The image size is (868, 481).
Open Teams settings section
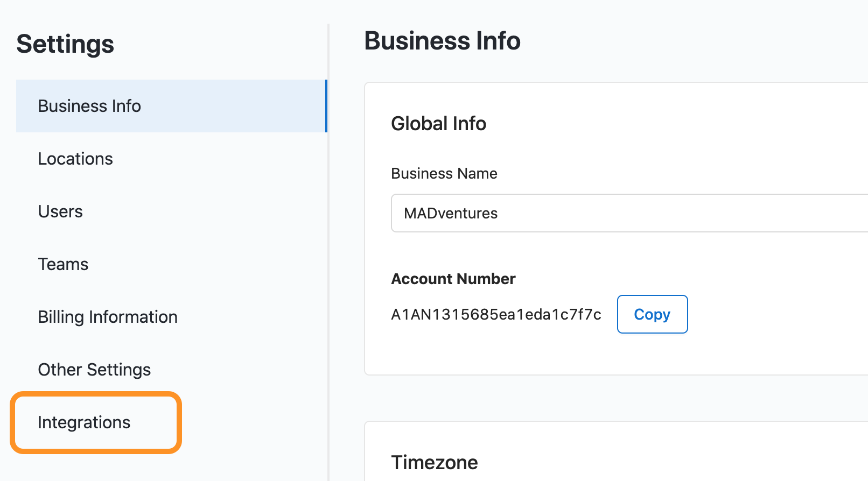point(63,264)
